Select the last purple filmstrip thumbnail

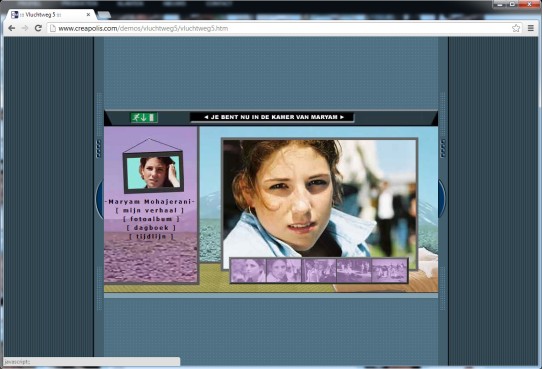coord(390,271)
